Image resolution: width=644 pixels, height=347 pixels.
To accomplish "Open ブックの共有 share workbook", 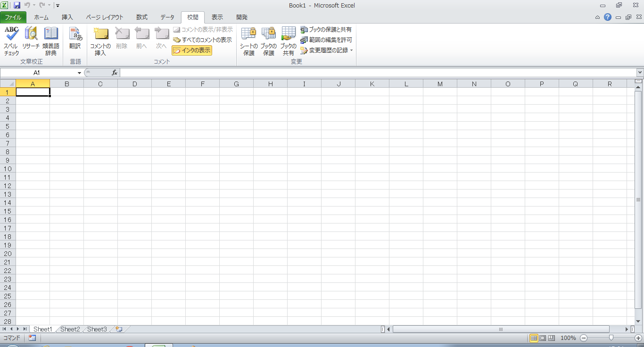I will pyautogui.click(x=289, y=41).
